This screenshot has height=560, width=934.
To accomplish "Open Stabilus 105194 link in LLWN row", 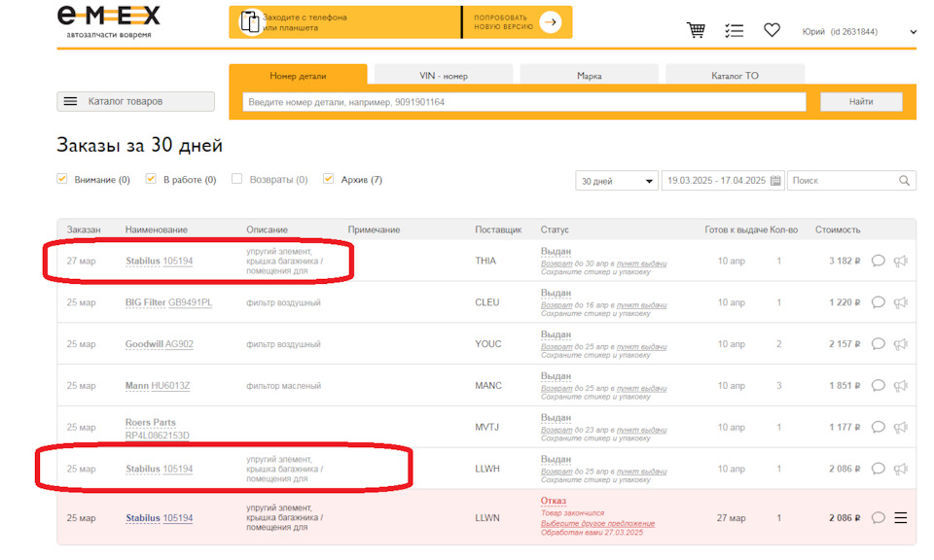I will 159,518.
